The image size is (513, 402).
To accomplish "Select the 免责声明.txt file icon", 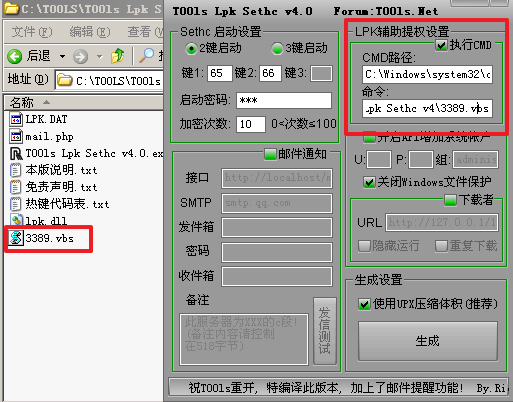I will (x=15, y=187).
